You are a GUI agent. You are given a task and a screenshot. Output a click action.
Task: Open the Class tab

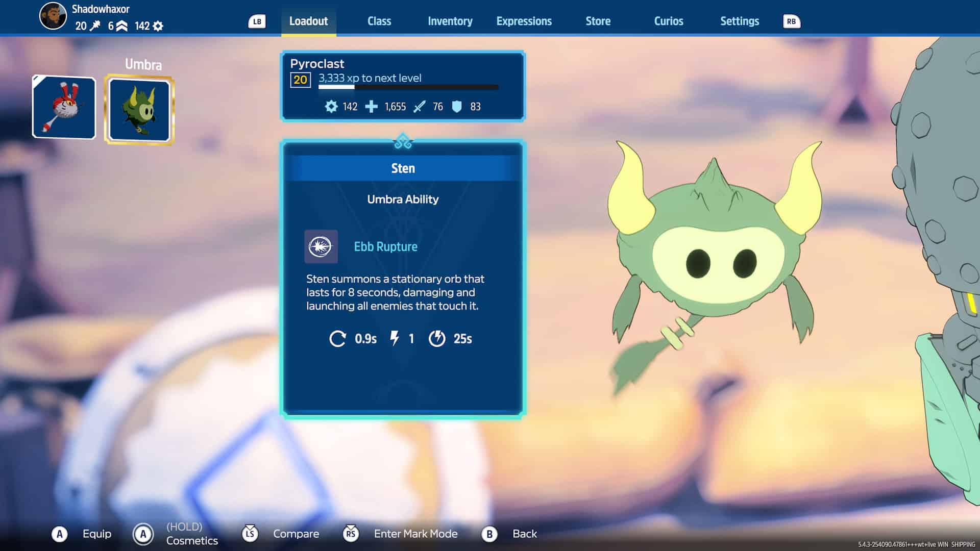pos(379,21)
